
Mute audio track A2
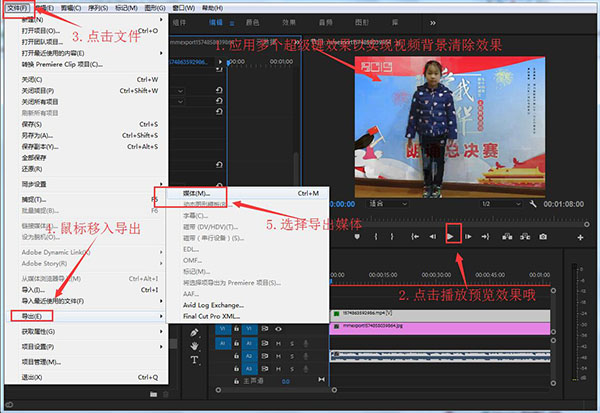pos(278,356)
